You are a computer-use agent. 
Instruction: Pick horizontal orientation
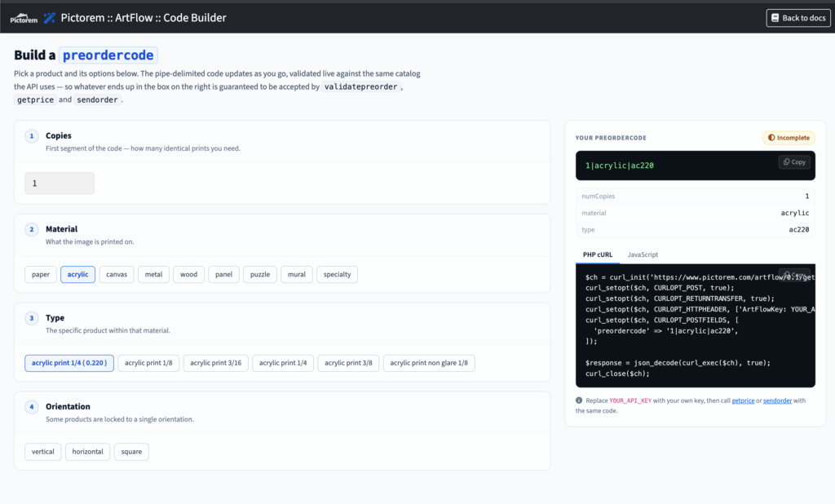tap(87, 452)
